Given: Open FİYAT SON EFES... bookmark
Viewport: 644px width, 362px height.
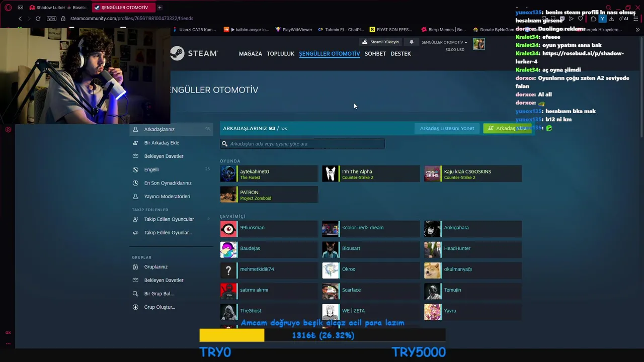Looking at the screenshot, I should pos(391,30).
